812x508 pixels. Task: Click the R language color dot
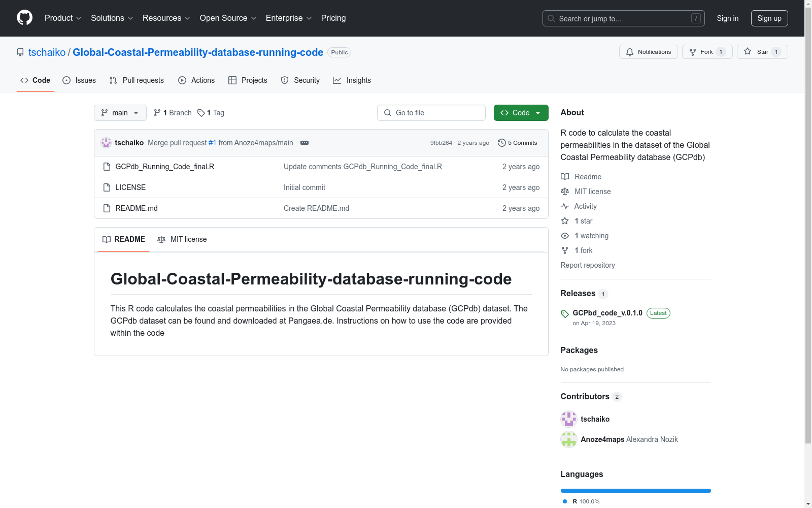point(565,501)
